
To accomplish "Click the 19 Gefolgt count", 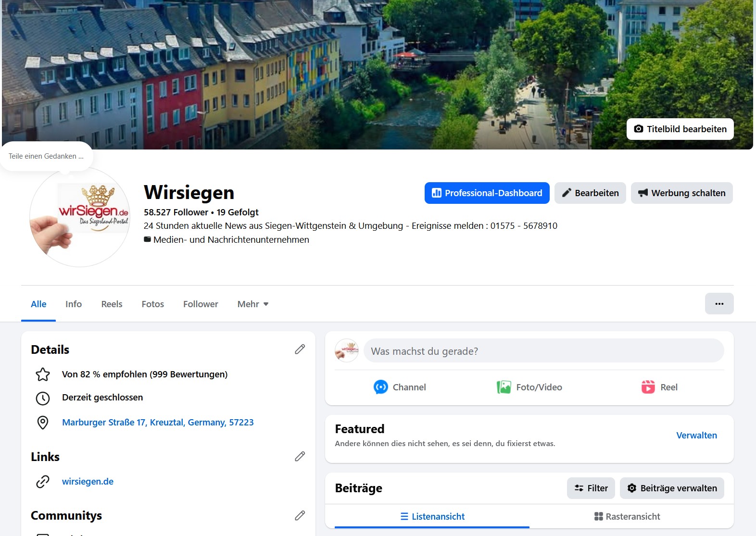I will point(238,212).
